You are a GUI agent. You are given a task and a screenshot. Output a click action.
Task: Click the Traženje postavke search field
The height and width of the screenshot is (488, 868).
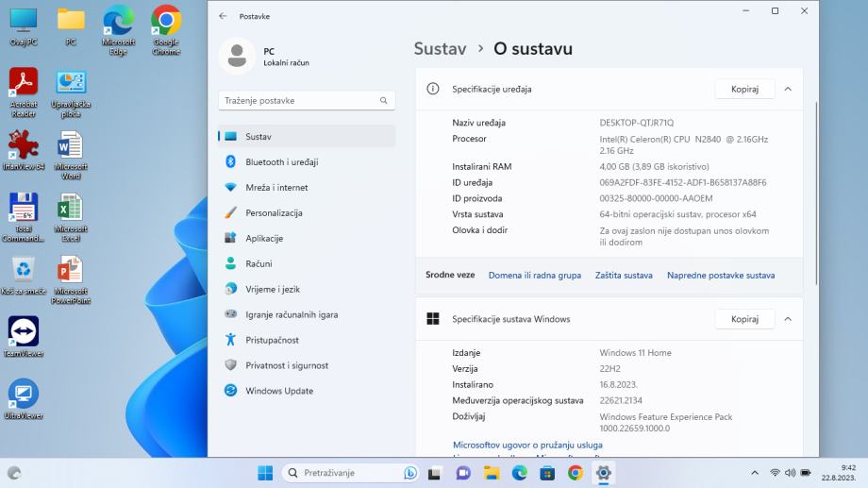coord(297,100)
